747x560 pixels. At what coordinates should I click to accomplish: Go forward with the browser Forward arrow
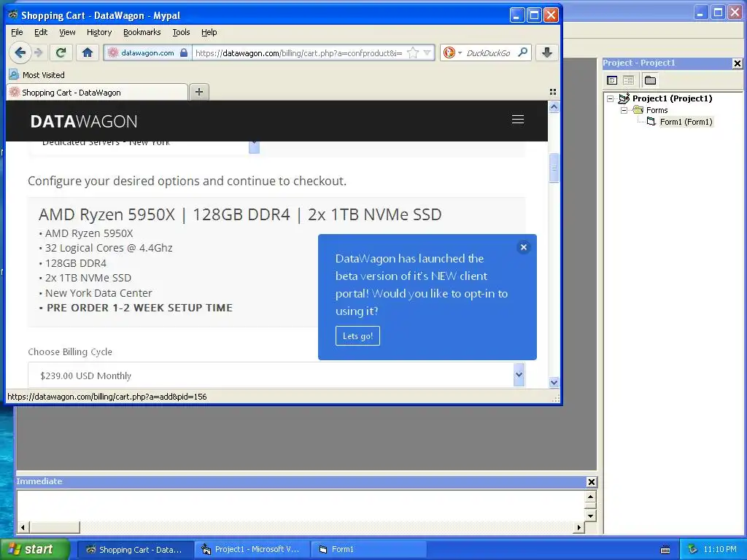pyautogui.click(x=39, y=52)
